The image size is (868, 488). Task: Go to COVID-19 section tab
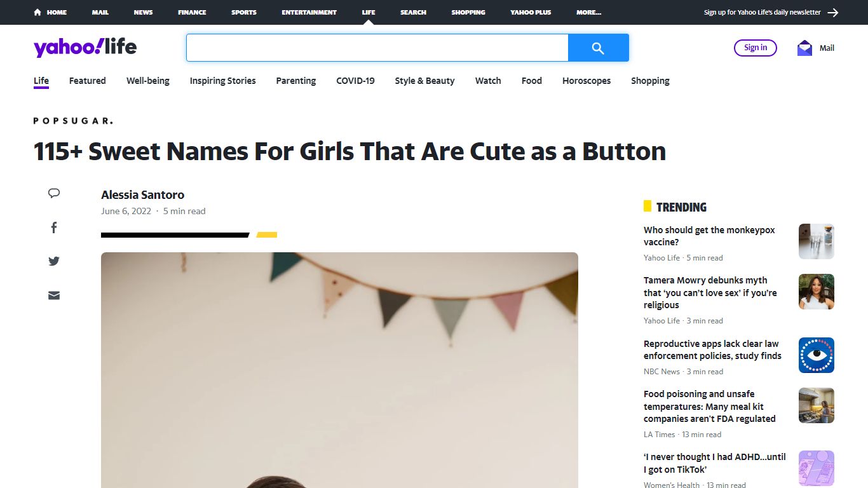pyautogui.click(x=355, y=81)
